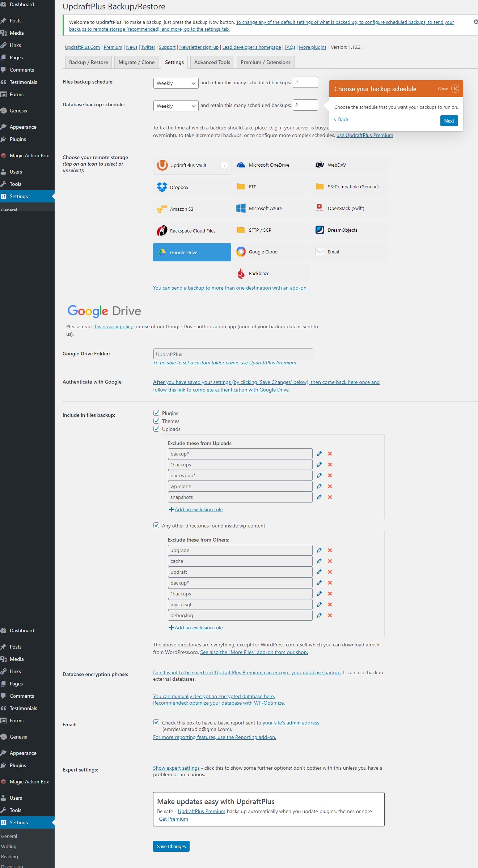478x868 pixels.
Task: Select Amazon S3 storage option
Action: (x=192, y=209)
